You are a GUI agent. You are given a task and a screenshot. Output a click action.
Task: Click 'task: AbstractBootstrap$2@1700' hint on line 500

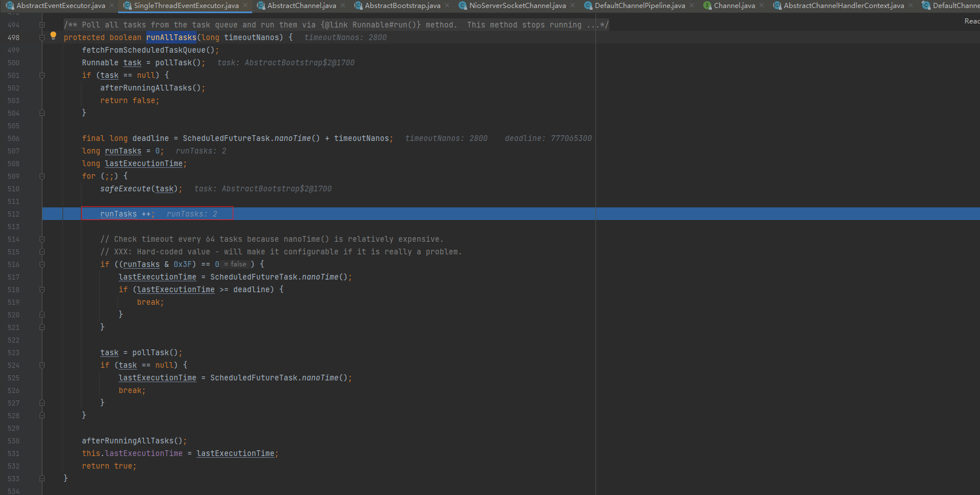pos(286,63)
